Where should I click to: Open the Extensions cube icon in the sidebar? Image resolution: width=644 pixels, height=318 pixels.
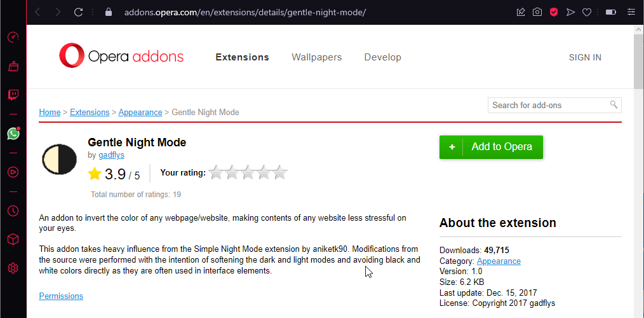(x=13, y=239)
